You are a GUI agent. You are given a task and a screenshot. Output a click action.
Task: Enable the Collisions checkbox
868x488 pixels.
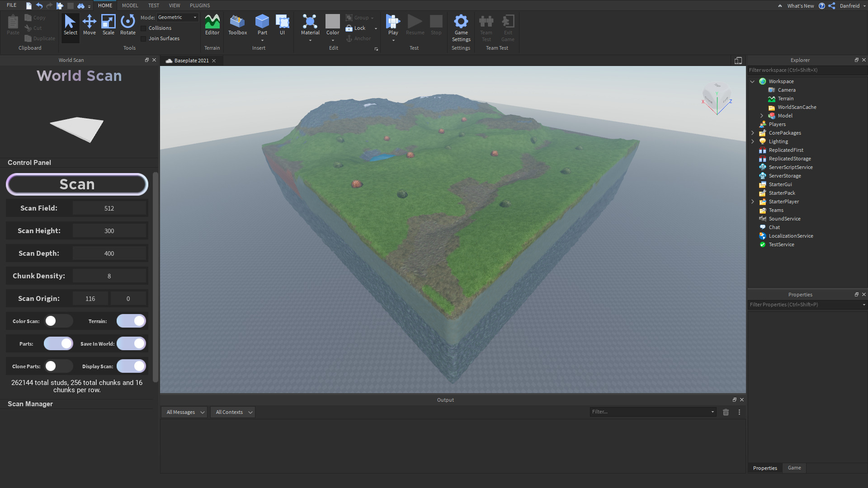[144, 28]
